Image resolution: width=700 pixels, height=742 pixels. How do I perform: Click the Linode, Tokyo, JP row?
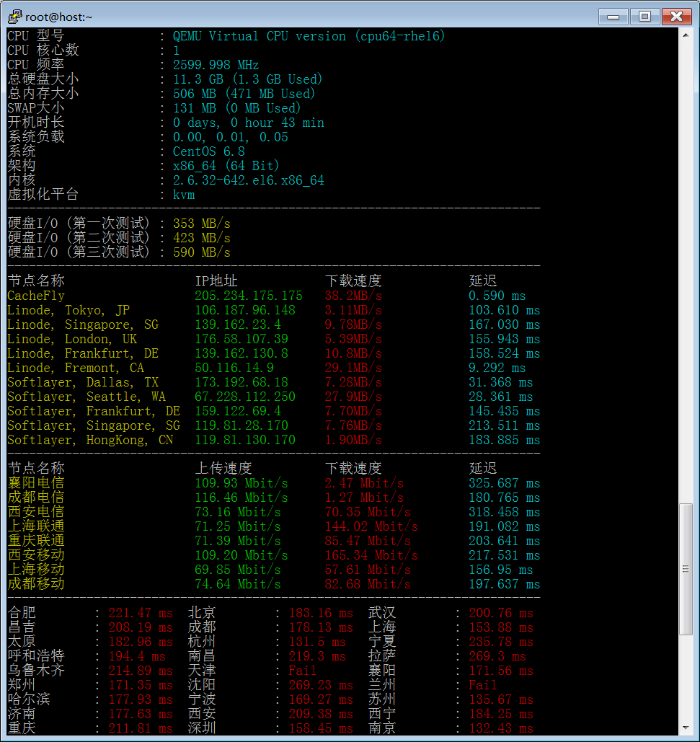point(273,310)
